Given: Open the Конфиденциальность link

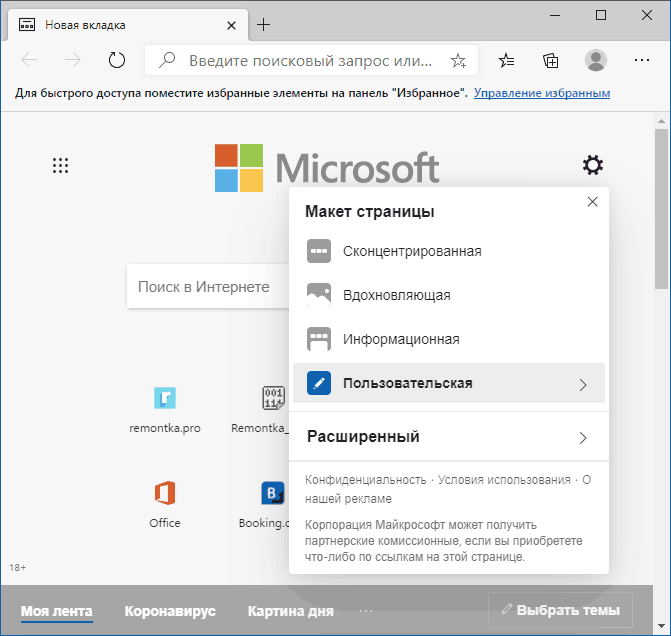Looking at the screenshot, I should (x=365, y=480).
